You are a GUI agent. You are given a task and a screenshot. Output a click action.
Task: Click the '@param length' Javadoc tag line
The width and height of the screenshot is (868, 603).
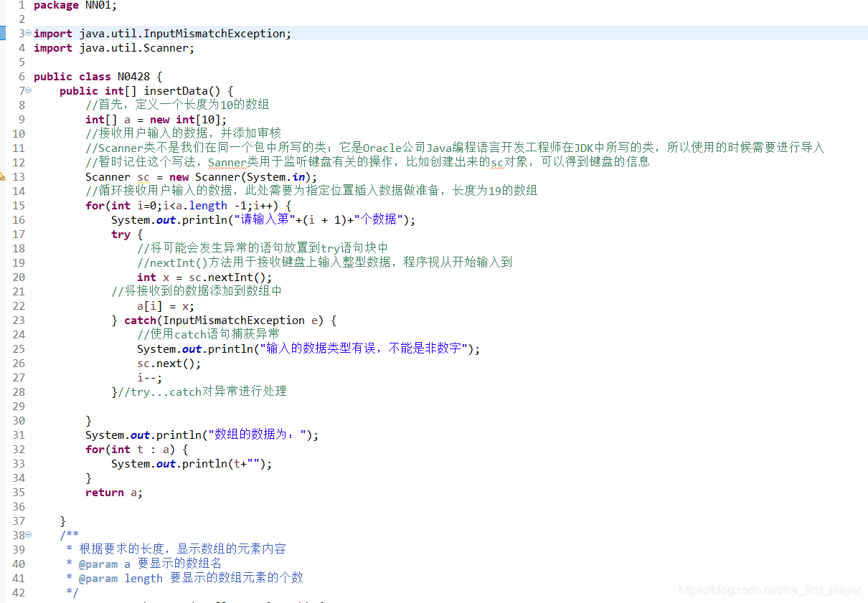click(191, 578)
